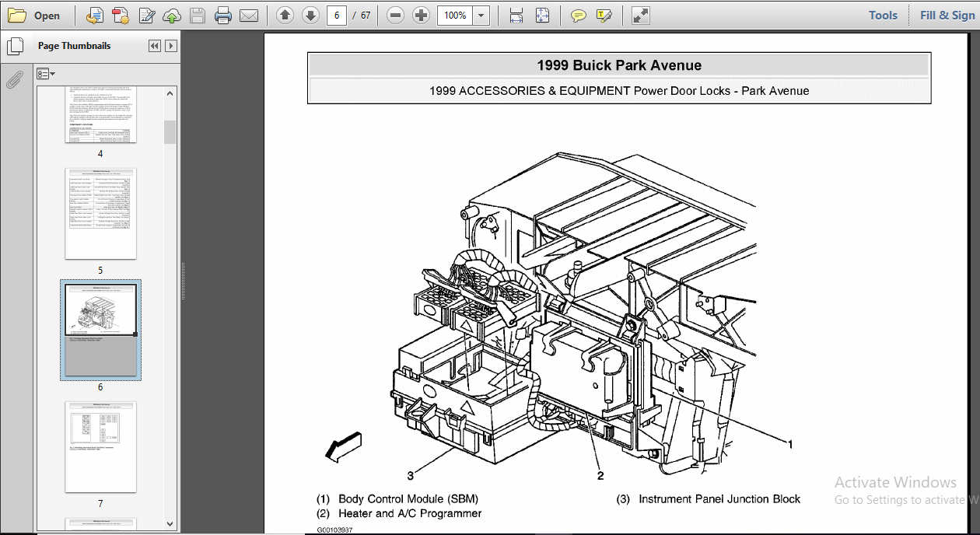Image resolution: width=980 pixels, height=535 pixels.
Task: Click the 100% zoom value field
Action: pos(455,16)
